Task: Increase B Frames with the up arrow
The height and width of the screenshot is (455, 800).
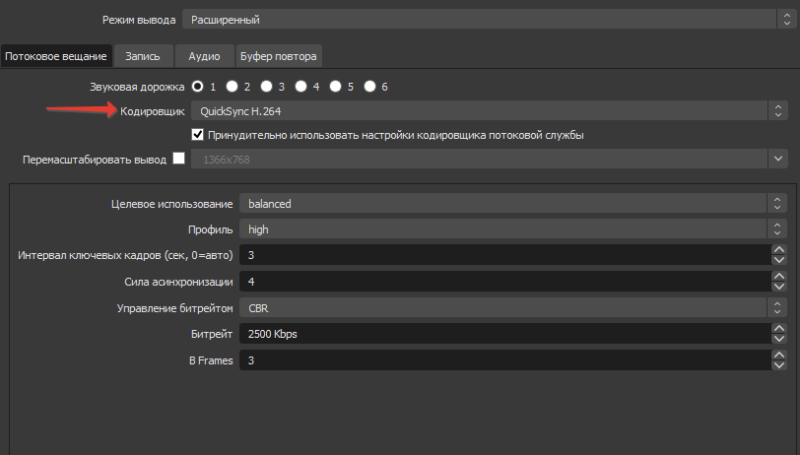Action: (x=779, y=355)
